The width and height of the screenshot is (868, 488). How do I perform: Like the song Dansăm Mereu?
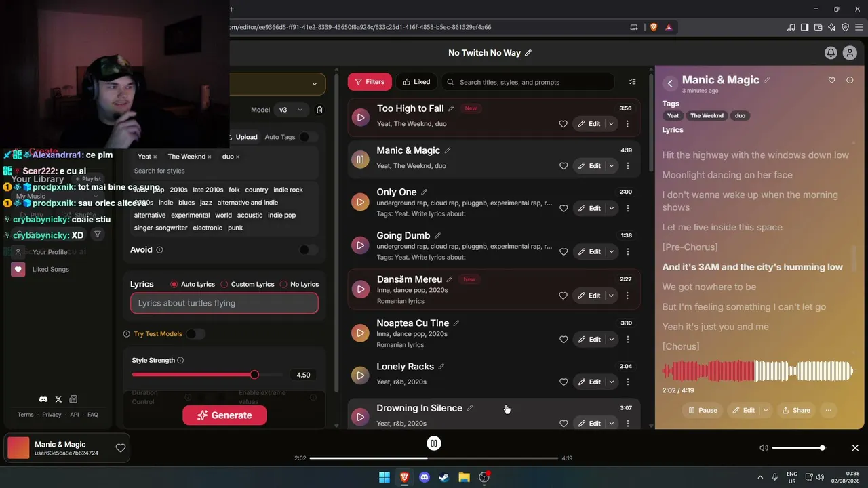click(563, 296)
